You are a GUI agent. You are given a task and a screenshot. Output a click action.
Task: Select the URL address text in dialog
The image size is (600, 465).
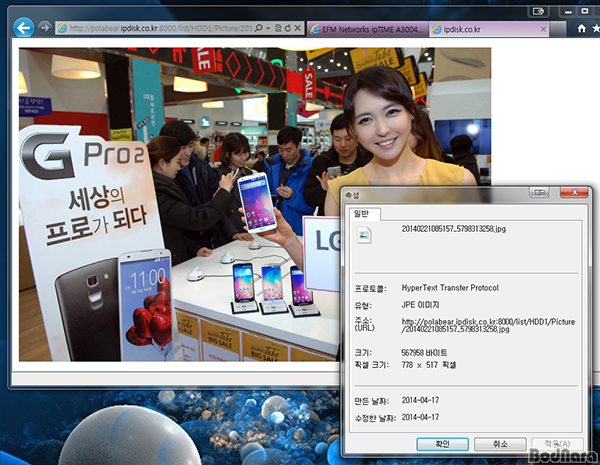(488, 325)
